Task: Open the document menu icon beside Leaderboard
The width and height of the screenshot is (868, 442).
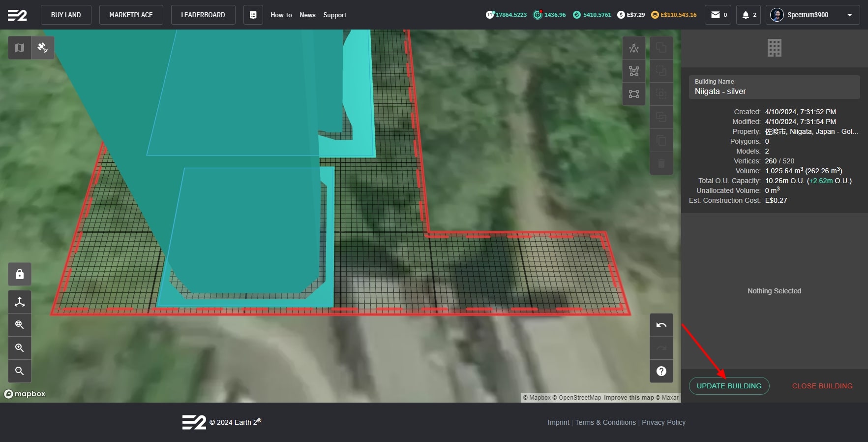Action: (x=253, y=15)
